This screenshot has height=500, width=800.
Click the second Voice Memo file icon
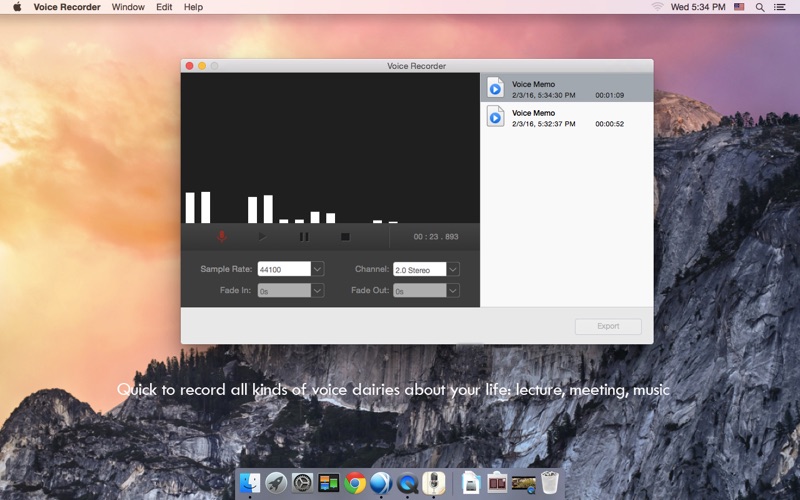495,117
